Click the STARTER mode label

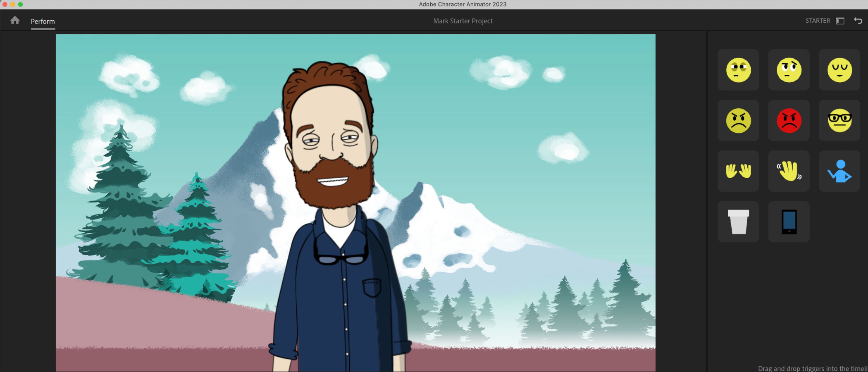tap(817, 21)
